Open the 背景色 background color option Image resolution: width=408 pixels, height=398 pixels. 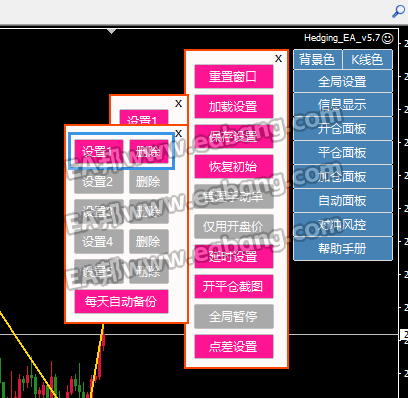pos(317,60)
